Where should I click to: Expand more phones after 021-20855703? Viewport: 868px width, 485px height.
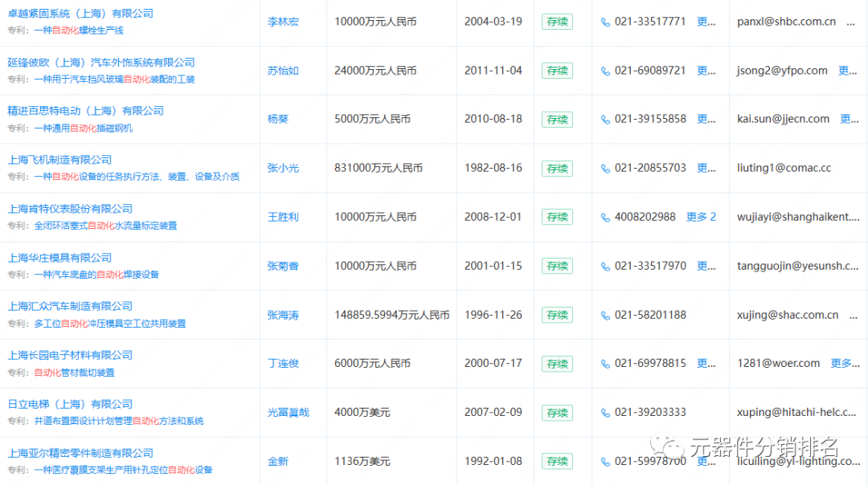pyautogui.click(x=706, y=168)
